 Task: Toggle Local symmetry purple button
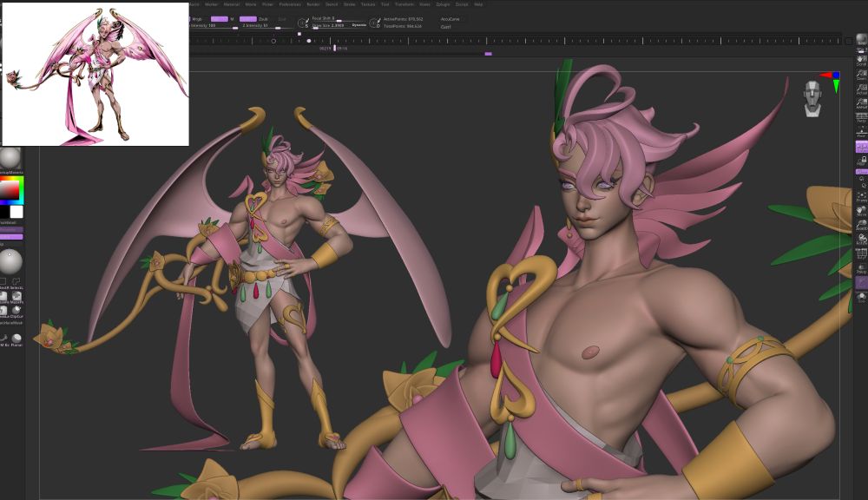click(x=861, y=146)
